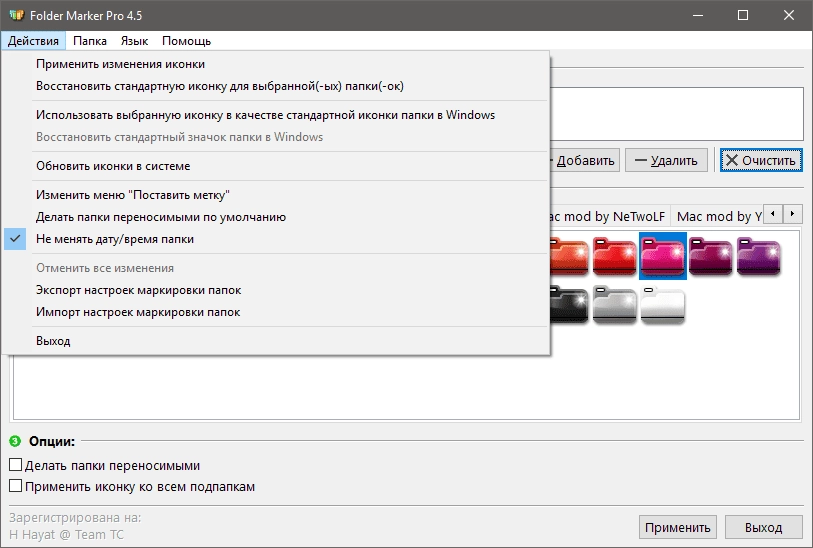Open the Помощь menu

click(187, 40)
